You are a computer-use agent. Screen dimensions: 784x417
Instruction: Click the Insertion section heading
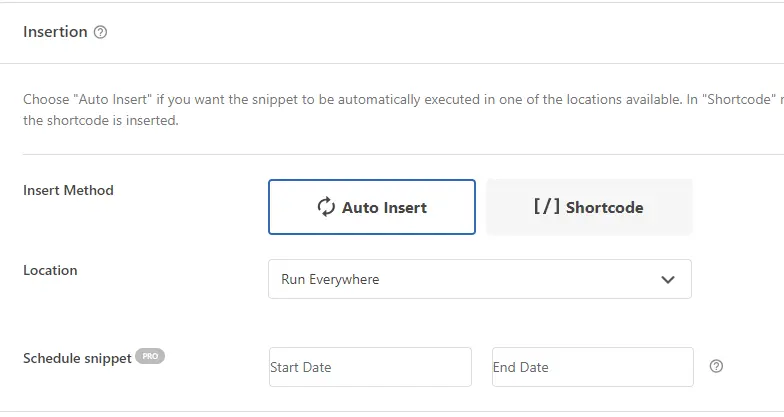click(55, 32)
